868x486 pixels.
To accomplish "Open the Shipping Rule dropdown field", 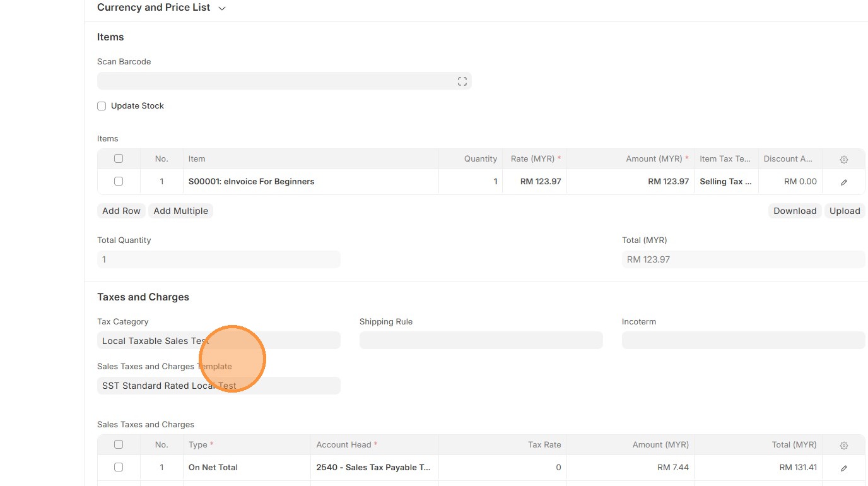I will click(x=481, y=341).
